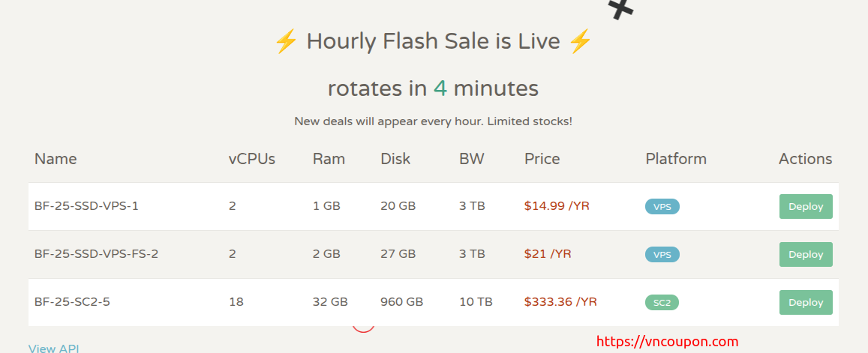This screenshot has height=353, width=868.
Task: Deploy the BF-25-SSD-VPS-FS-2 plan
Action: pos(806,254)
